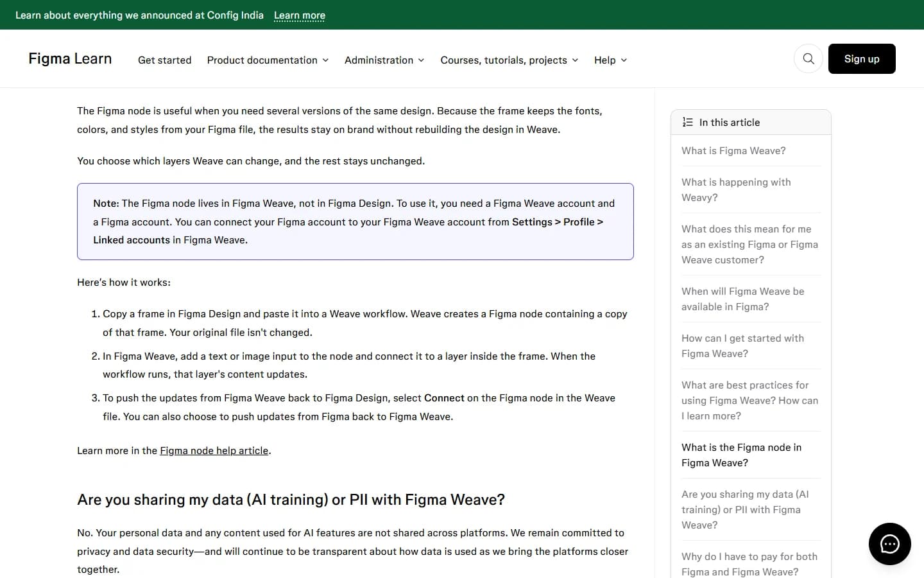Screen dimensions: 924x578
Task: Expand the Administration dropdown
Action: pyautogui.click(x=384, y=60)
